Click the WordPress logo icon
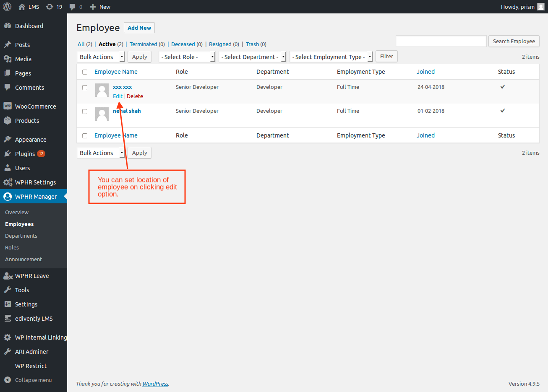This screenshot has width=548, height=392. (x=7, y=7)
